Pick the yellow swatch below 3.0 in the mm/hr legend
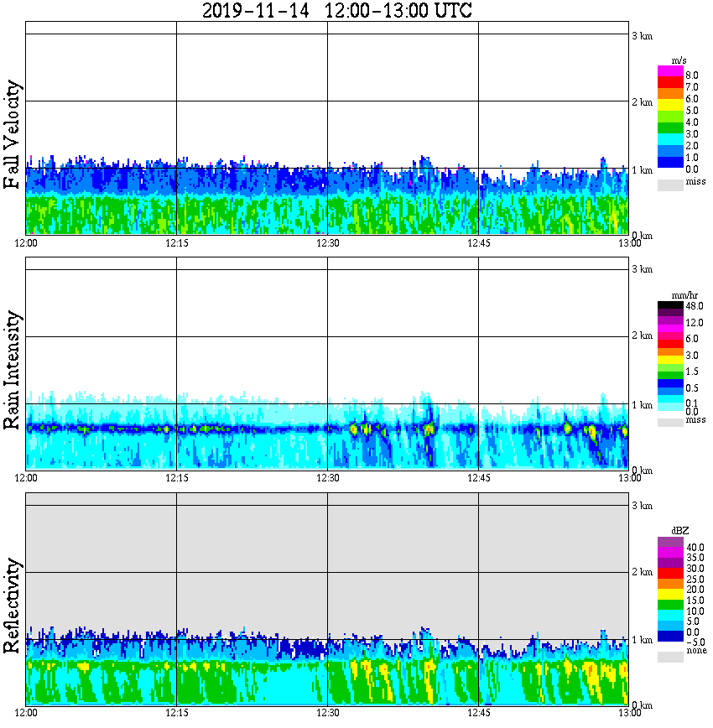The height and width of the screenshot is (728, 713). (x=670, y=359)
